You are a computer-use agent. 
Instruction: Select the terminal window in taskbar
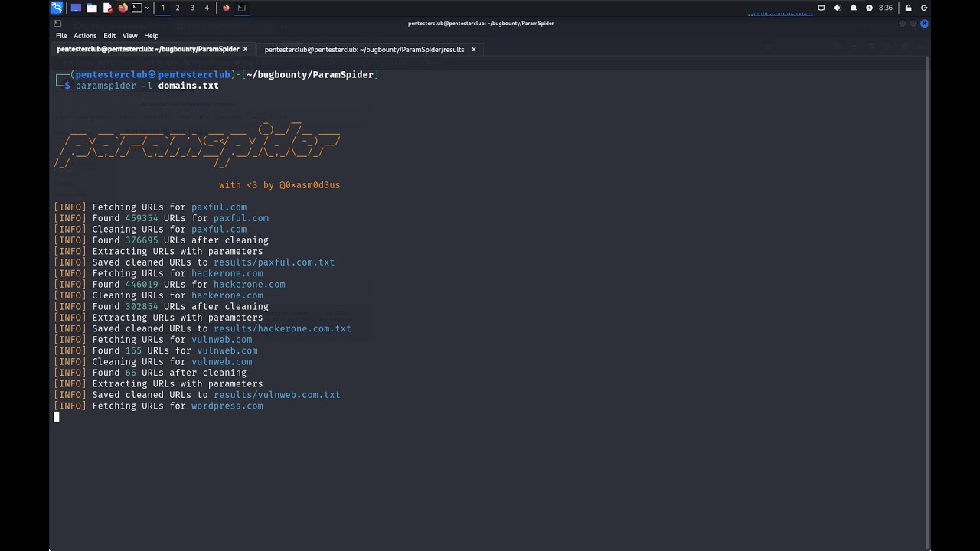click(242, 8)
